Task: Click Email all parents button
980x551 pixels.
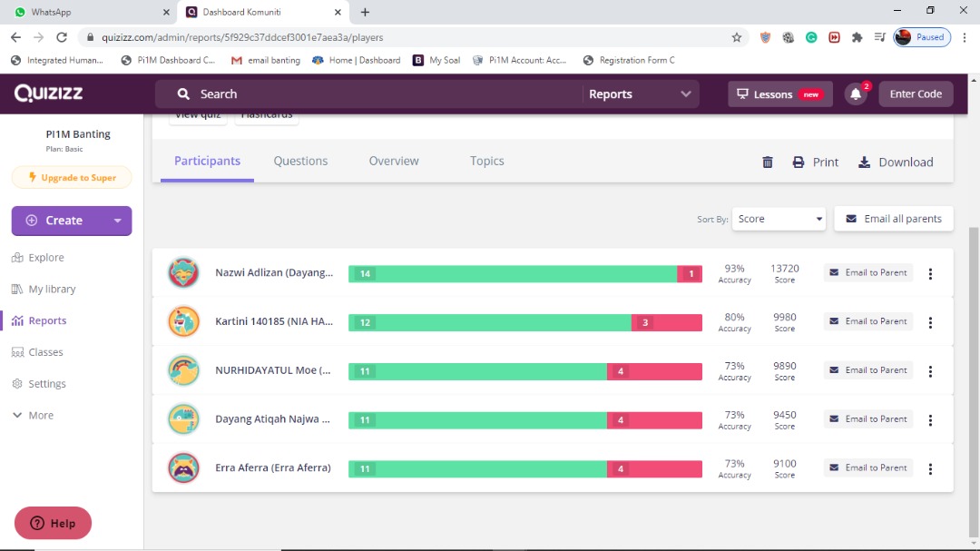Action: [x=893, y=219]
